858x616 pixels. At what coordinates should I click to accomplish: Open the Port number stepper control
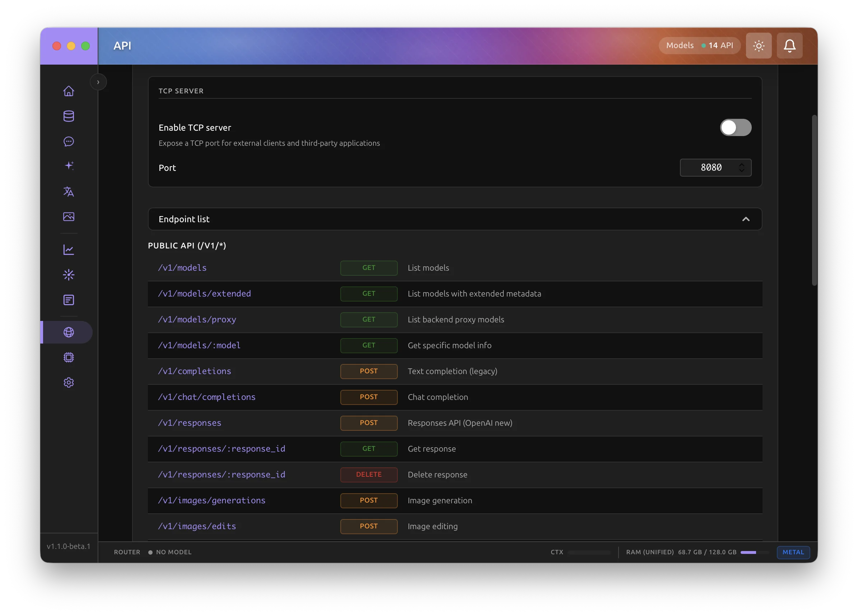[x=741, y=167]
